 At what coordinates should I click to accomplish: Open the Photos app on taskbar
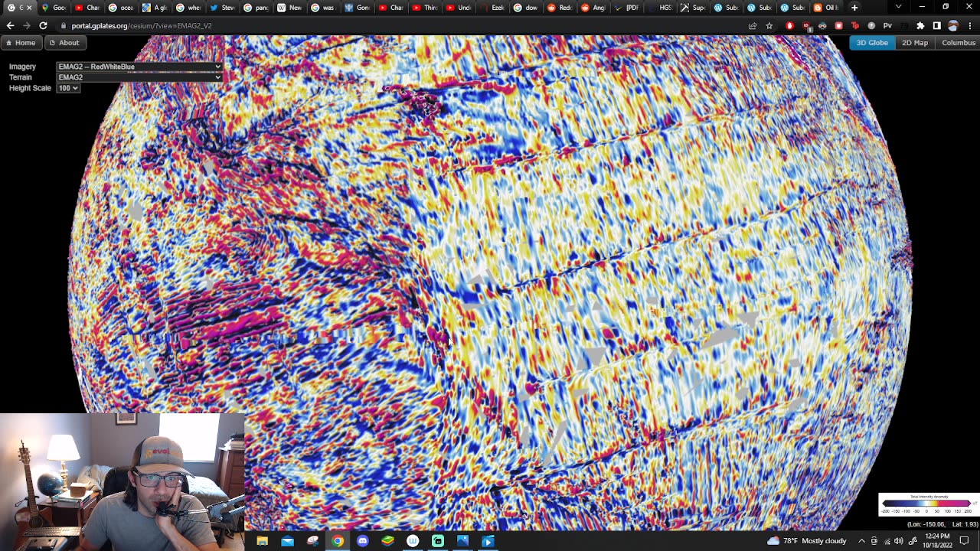[x=463, y=541]
